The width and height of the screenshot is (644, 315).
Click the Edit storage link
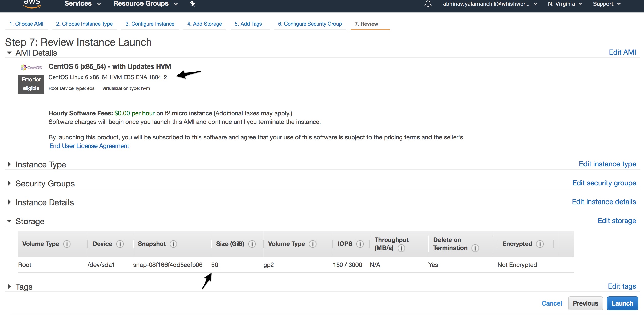pyautogui.click(x=617, y=221)
